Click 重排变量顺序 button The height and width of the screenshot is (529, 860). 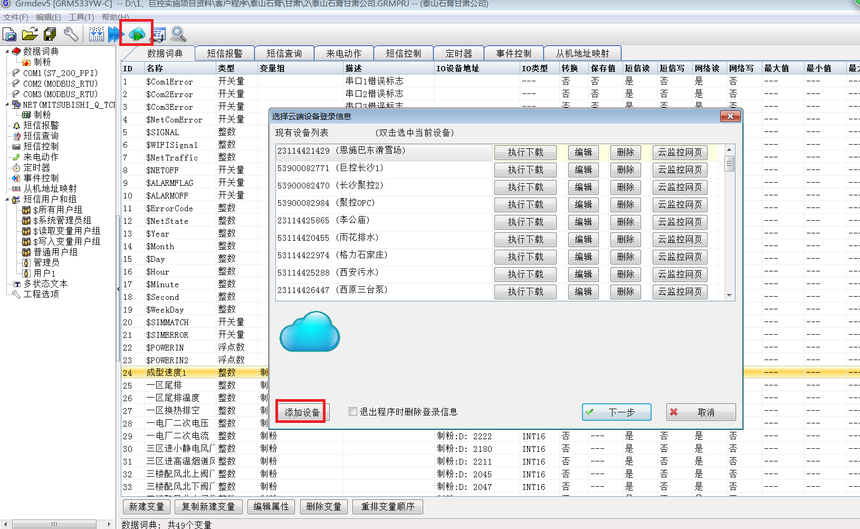coord(388,507)
